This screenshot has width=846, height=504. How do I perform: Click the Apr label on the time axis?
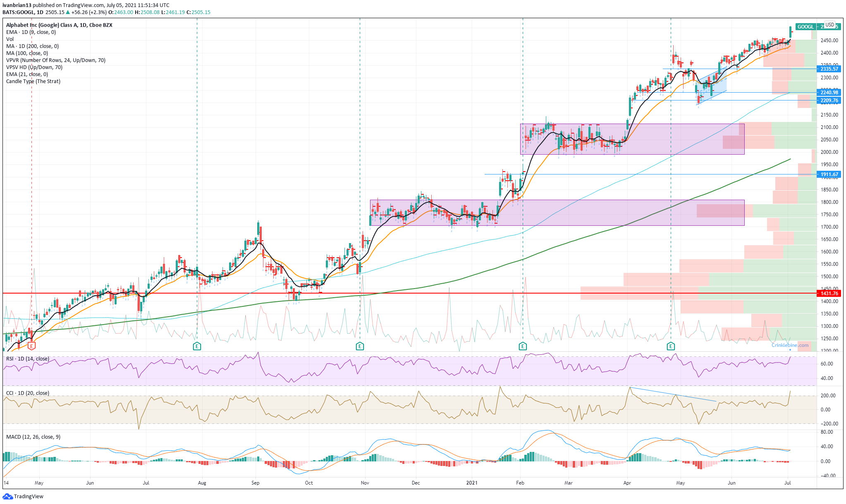pyautogui.click(x=627, y=483)
